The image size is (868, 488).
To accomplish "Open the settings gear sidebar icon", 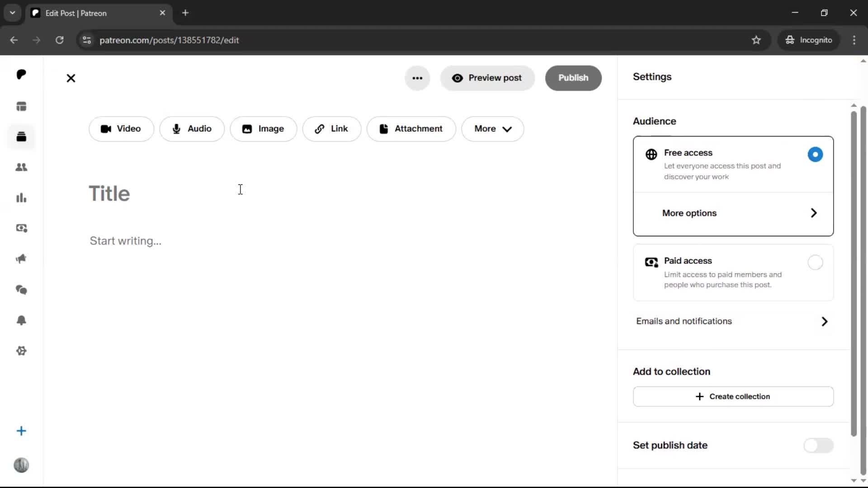I will [21, 351].
